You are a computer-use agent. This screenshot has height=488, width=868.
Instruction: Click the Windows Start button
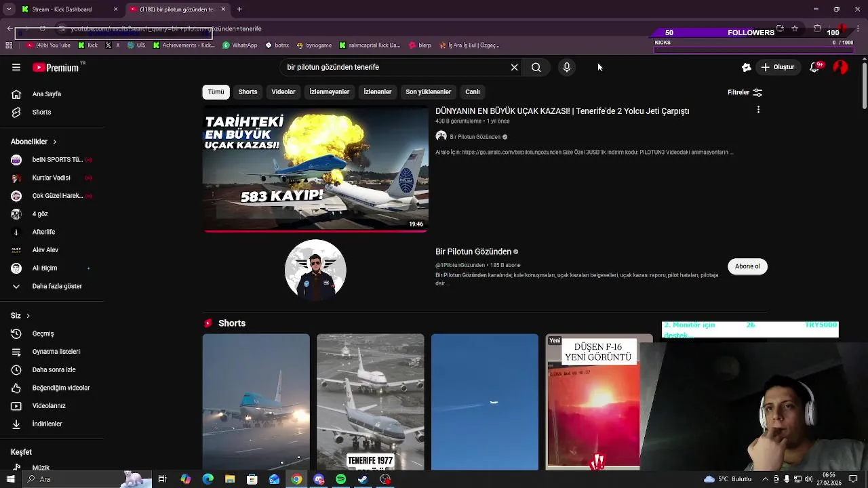tap(10, 479)
